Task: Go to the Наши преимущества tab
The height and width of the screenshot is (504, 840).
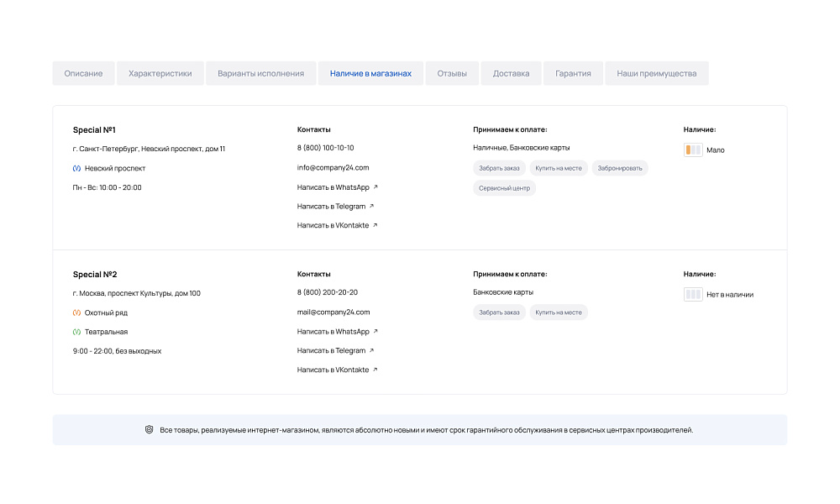Action: point(656,74)
